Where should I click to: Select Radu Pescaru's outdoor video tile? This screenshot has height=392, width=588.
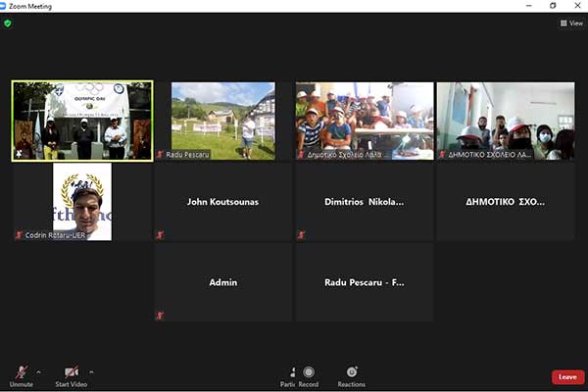223,121
